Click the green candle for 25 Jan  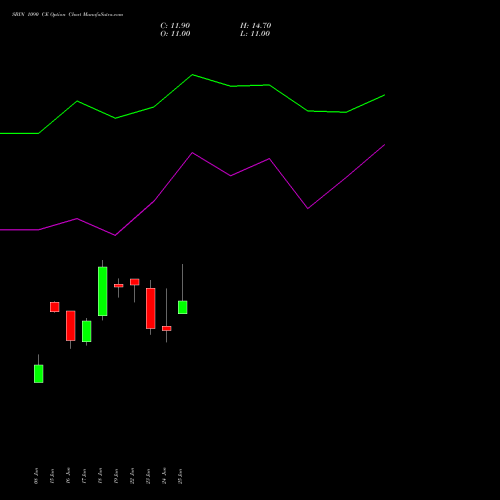pyautogui.click(x=183, y=307)
